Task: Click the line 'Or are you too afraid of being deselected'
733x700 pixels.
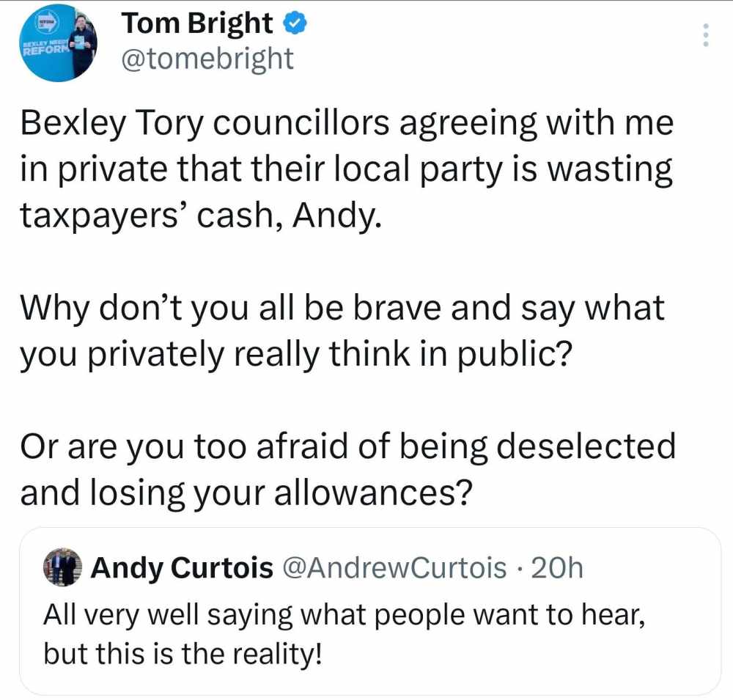Action: (x=347, y=446)
